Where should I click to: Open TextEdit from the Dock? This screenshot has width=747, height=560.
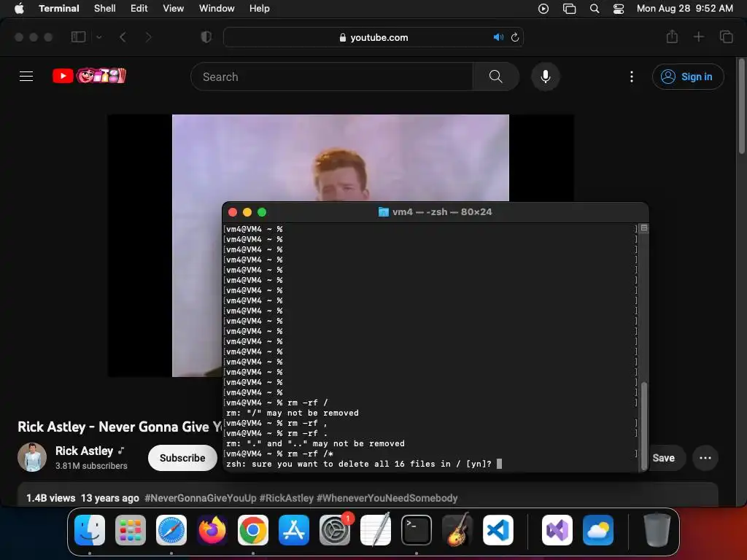[x=376, y=530]
